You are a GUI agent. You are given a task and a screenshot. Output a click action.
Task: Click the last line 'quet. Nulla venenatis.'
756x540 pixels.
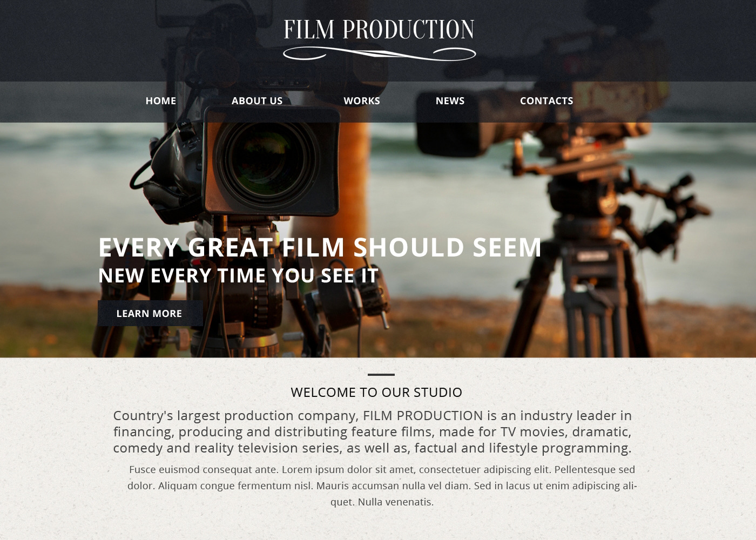click(x=382, y=502)
